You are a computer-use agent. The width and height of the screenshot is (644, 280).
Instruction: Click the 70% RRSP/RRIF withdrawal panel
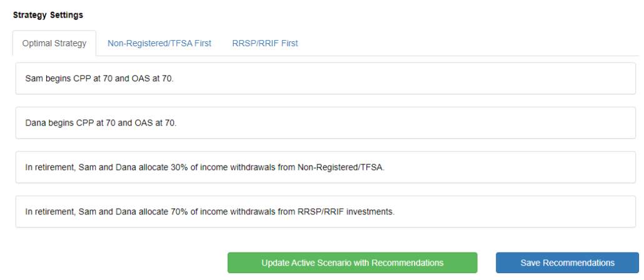pyautogui.click(x=325, y=211)
